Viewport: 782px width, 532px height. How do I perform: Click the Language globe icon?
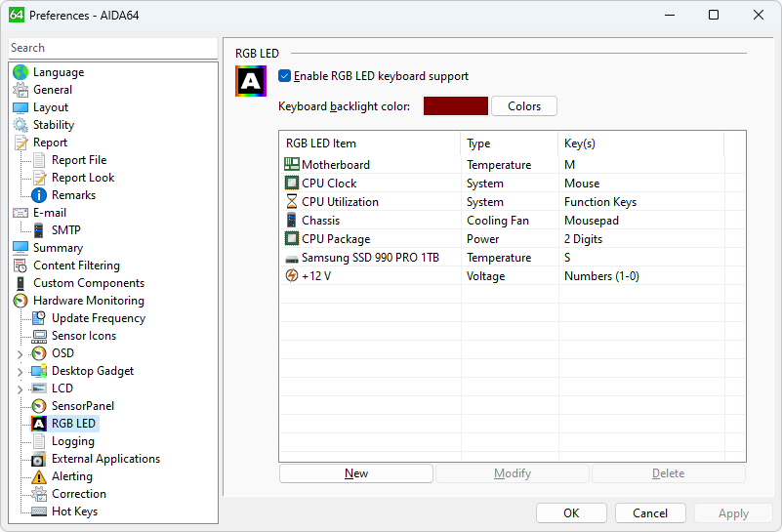coord(21,72)
